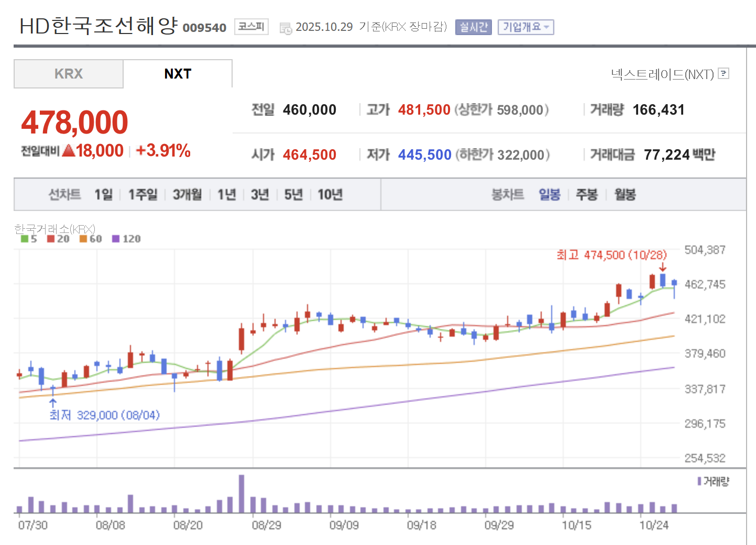This screenshot has width=756, height=545.
Task: Click the 254,532 price axis label
Action: click(705, 459)
